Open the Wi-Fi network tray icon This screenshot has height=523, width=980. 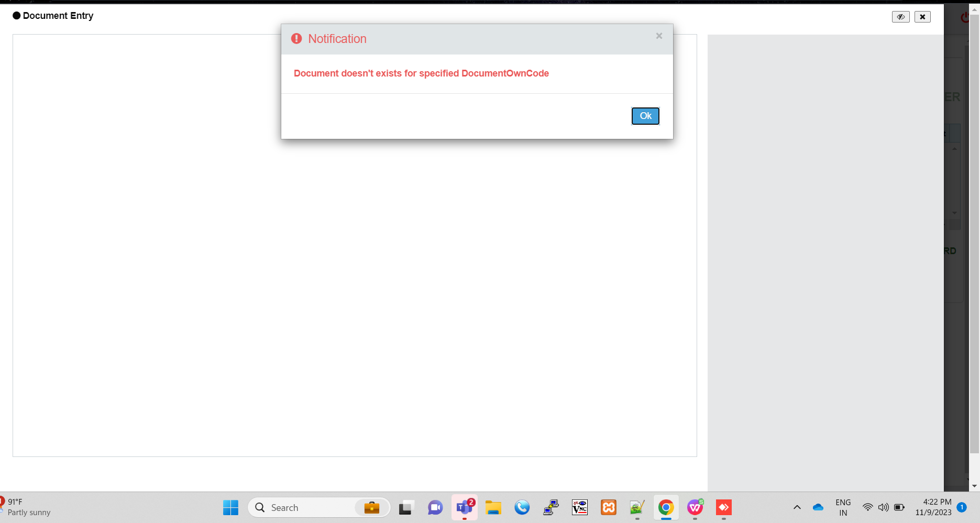[867, 507]
